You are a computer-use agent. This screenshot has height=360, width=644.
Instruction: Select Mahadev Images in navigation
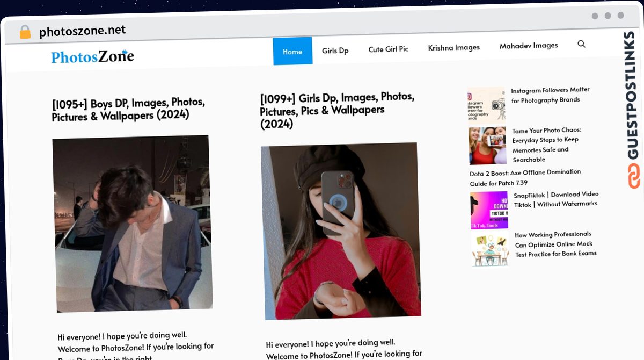529,46
